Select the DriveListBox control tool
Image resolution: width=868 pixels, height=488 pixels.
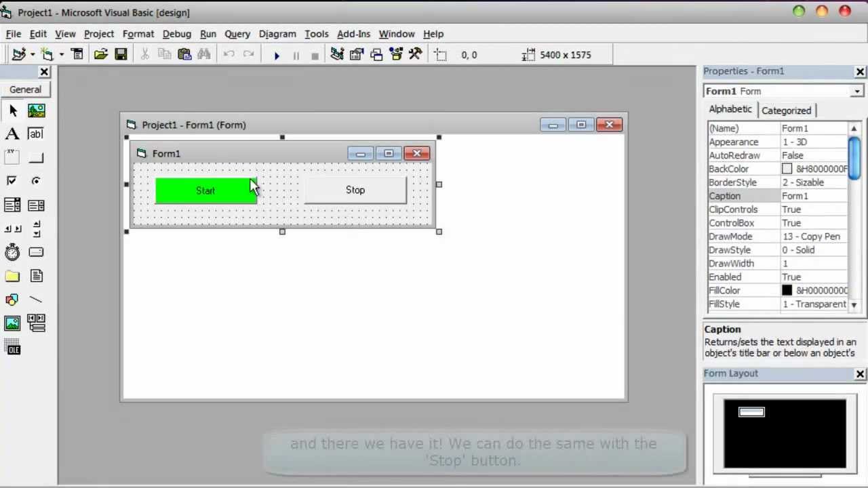(x=36, y=252)
